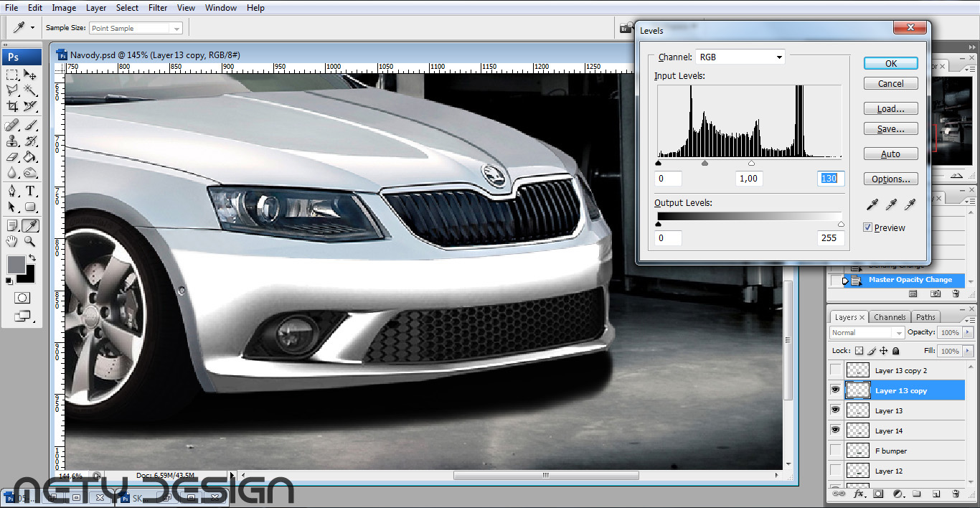Select the Move tool
Image resolution: width=980 pixels, height=508 pixels.
(30, 75)
